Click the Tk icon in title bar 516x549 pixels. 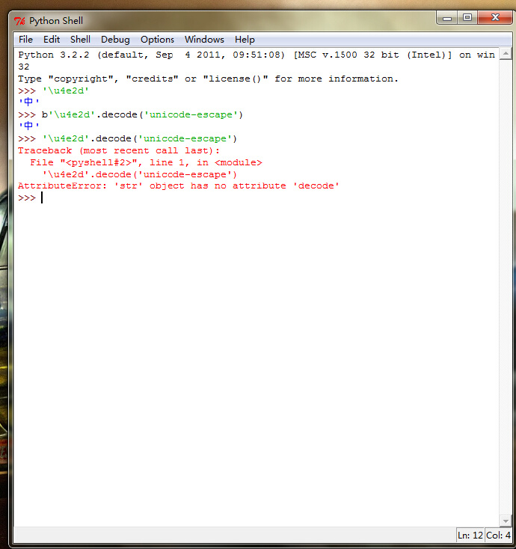(19, 21)
